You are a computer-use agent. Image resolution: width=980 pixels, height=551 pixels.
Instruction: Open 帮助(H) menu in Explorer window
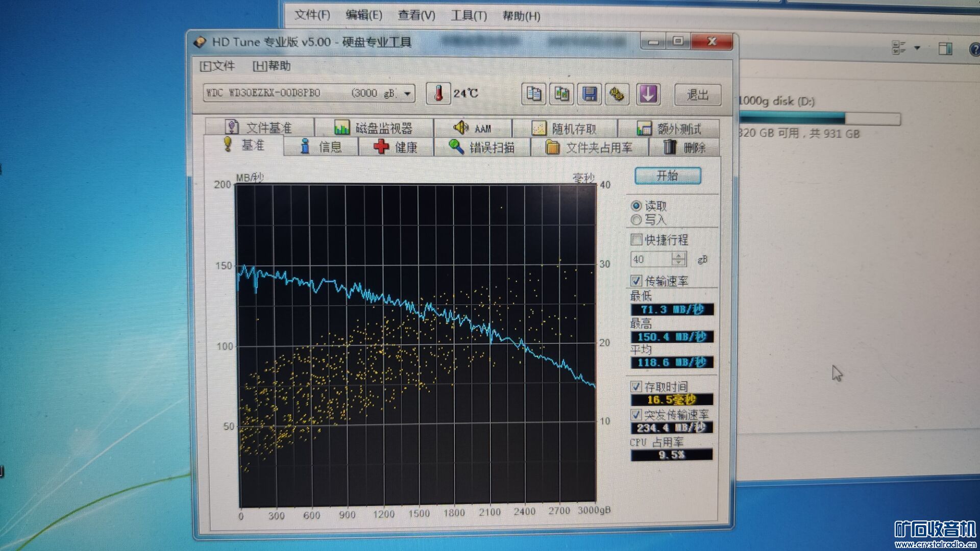(x=521, y=16)
